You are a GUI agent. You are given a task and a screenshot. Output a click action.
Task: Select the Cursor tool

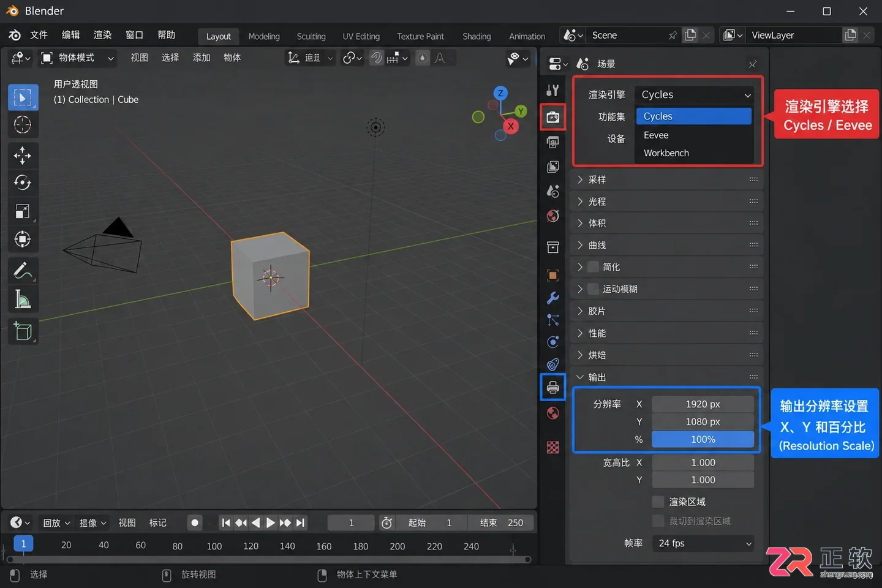[x=23, y=125]
